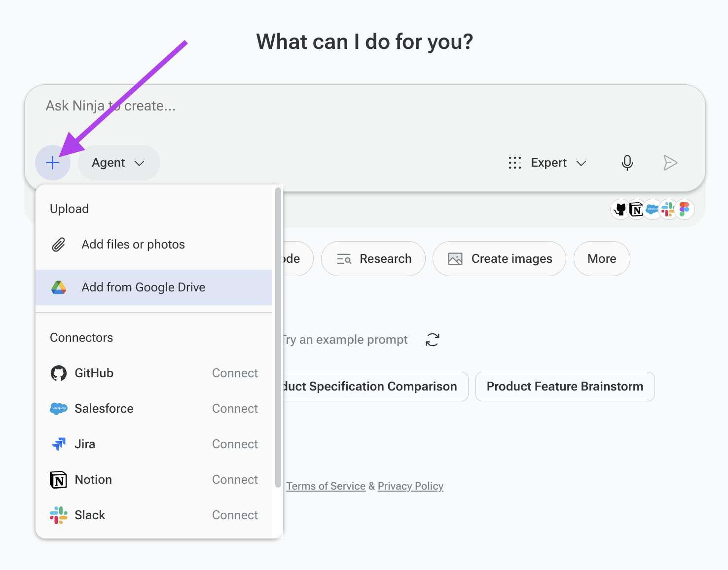This screenshot has width=728, height=570.
Task: Choose Add from Google Drive
Action: (154, 287)
